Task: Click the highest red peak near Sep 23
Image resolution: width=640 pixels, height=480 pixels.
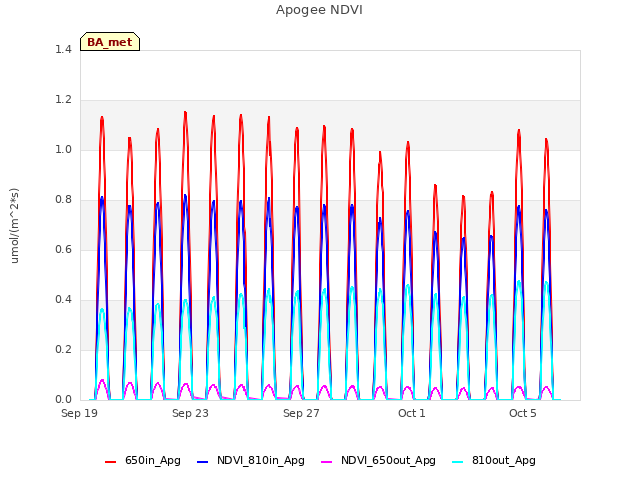Action: tap(185, 112)
